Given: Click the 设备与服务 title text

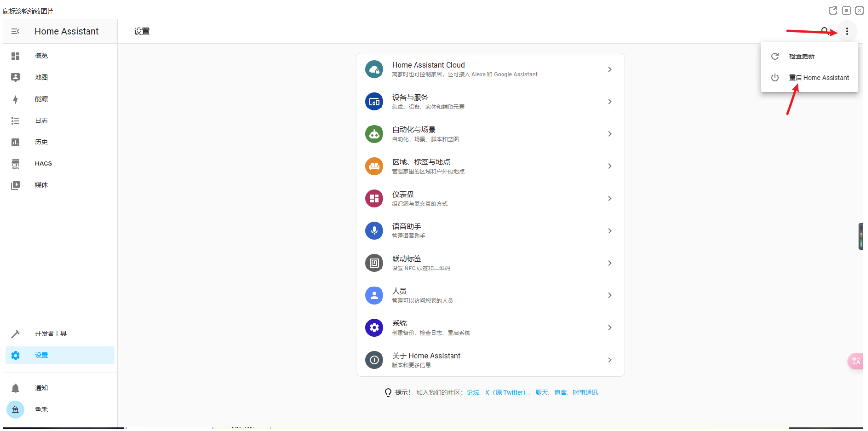Looking at the screenshot, I should pyautogui.click(x=410, y=97).
